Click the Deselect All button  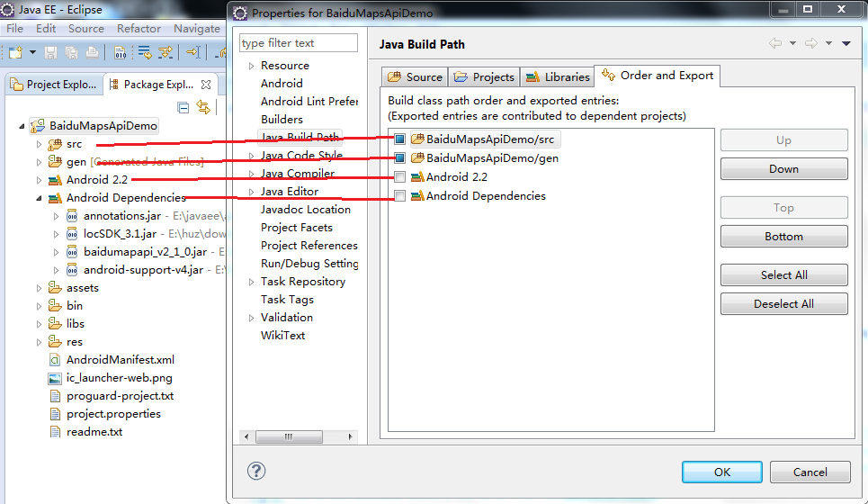click(783, 304)
